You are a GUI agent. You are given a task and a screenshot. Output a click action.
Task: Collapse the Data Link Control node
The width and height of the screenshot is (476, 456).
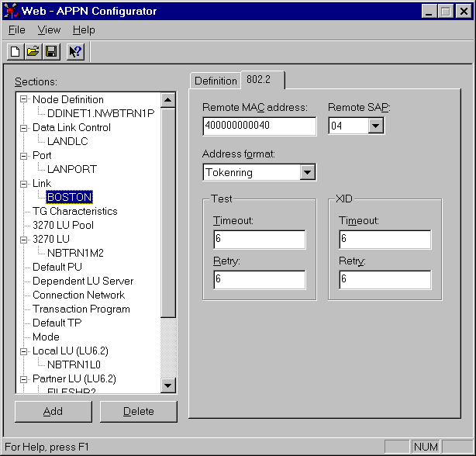tap(24, 127)
